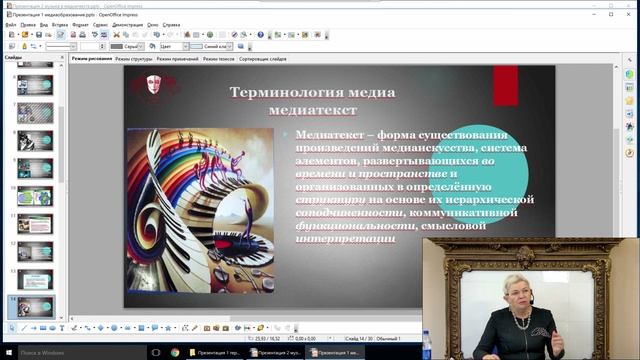Select the Line drawing tool
640x360 pixels.
tap(24, 328)
